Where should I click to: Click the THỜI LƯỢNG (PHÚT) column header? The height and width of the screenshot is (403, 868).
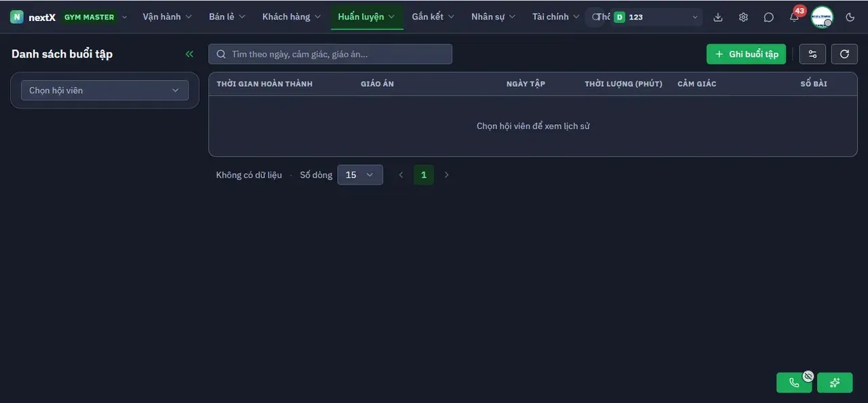[623, 84]
